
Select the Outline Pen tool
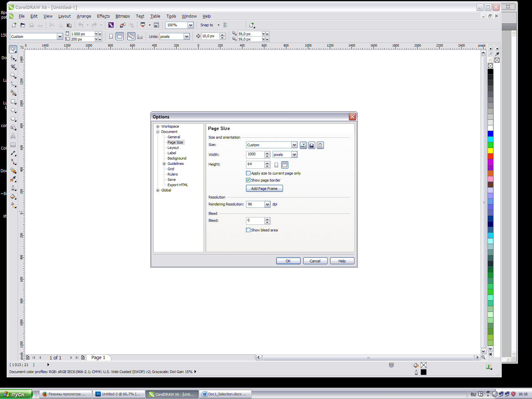[13, 188]
